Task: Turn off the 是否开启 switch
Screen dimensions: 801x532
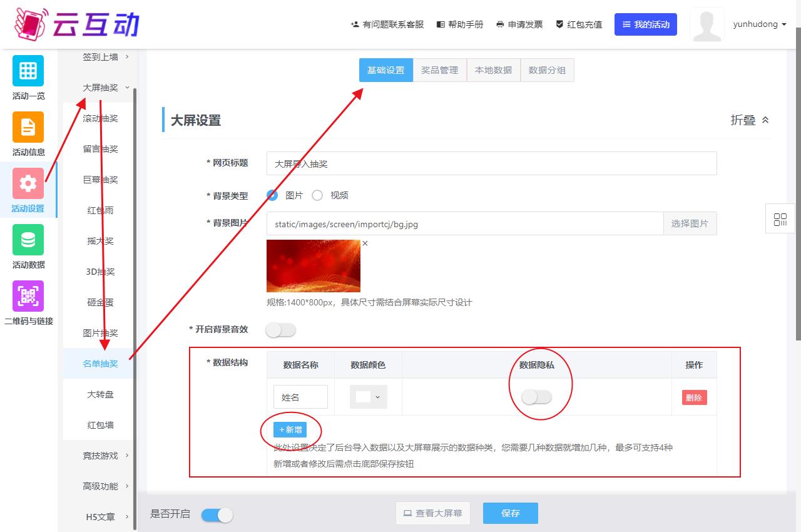Action: tap(217, 514)
